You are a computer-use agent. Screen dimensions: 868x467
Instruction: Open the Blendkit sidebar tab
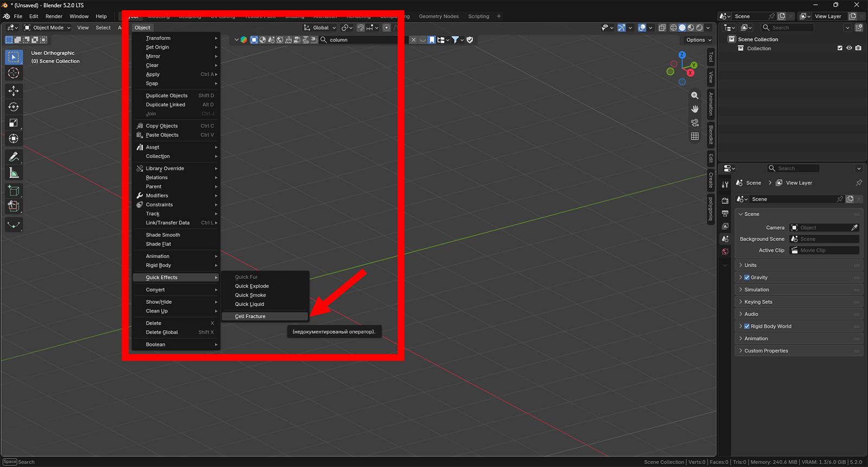(x=711, y=135)
